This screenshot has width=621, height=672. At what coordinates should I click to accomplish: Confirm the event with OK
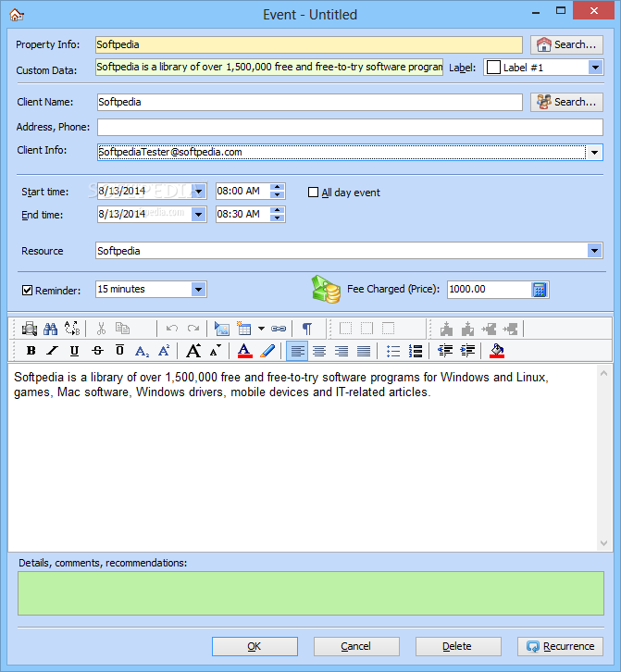[255, 646]
